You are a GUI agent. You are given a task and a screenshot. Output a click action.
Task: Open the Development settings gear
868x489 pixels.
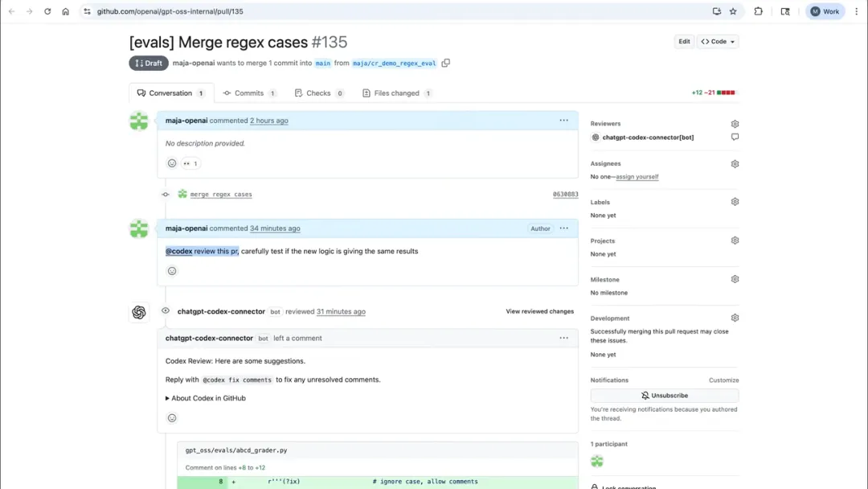click(735, 318)
